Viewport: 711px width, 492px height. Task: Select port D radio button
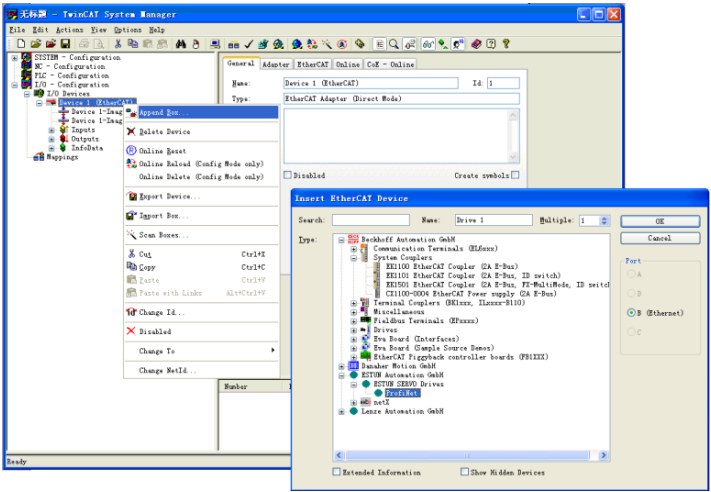(631, 294)
